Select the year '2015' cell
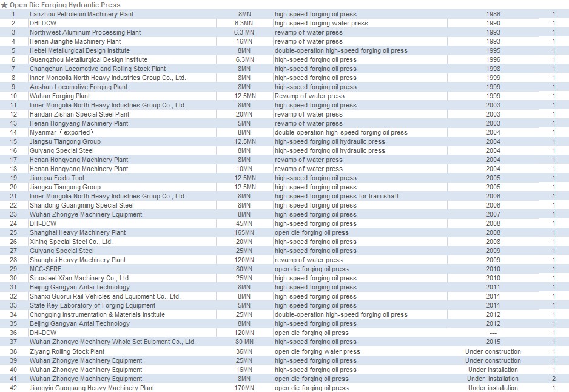 point(493,342)
